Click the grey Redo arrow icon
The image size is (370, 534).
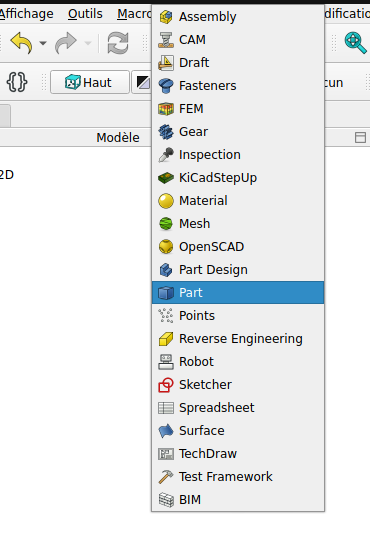(66, 43)
